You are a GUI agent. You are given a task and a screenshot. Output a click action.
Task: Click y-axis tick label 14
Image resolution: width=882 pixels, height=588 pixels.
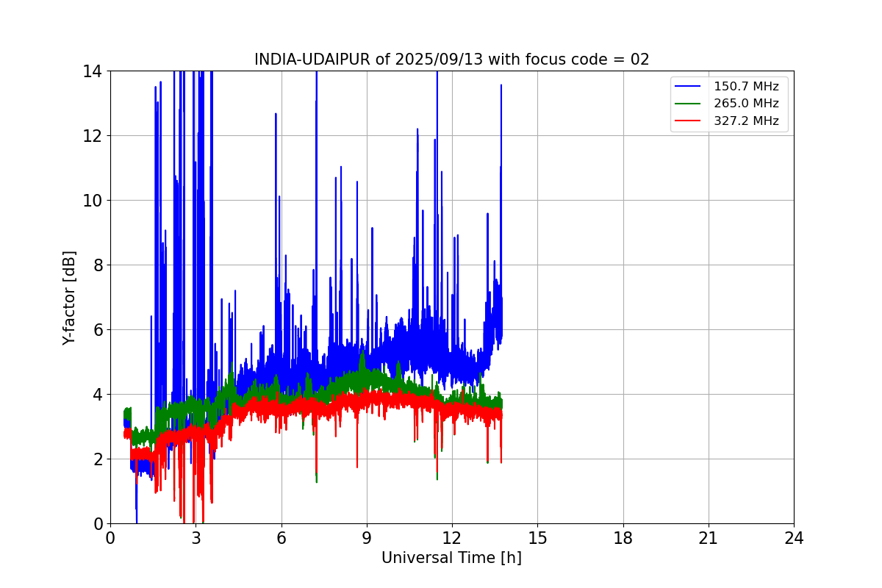click(92, 71)
